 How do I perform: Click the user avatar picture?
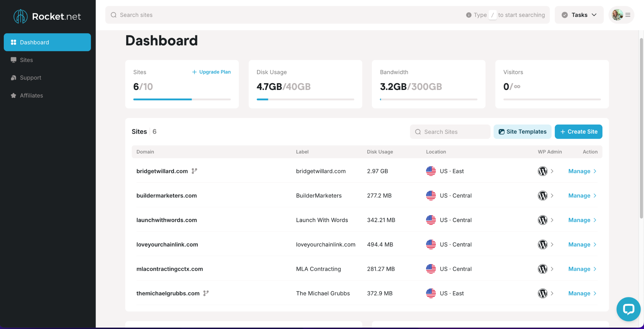tap(617, 15)
